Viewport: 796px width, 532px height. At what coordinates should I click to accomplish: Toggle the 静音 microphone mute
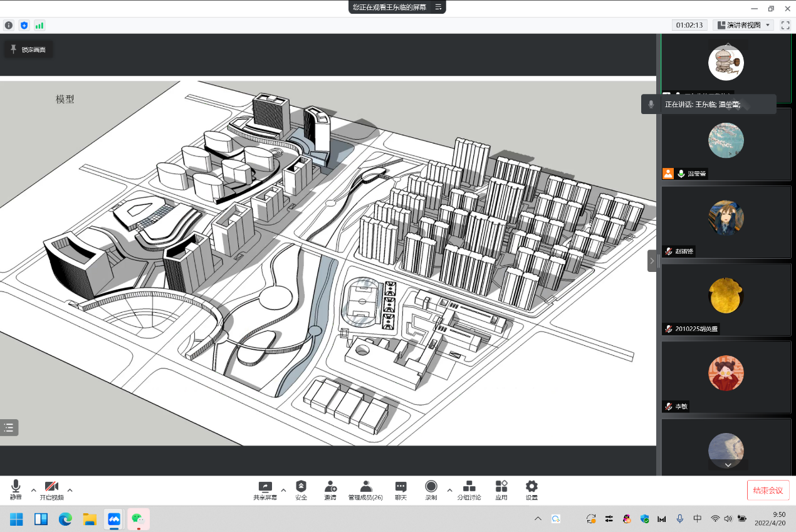tap(16, 490)
